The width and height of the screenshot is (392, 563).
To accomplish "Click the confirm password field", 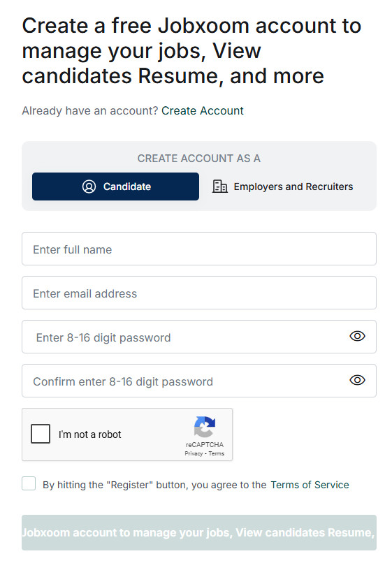I will pyautogui.click(x=199, y=381).
